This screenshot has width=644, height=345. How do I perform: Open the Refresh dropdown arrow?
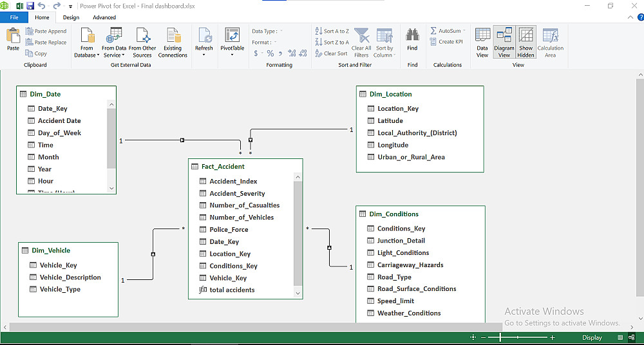(x=204, y=55)
